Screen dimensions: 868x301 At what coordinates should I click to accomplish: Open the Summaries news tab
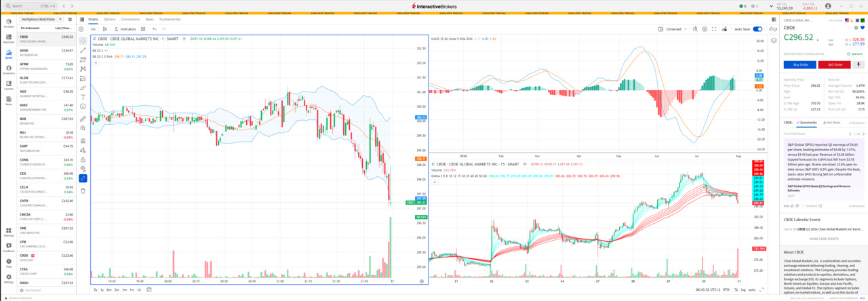pos(807,123)
